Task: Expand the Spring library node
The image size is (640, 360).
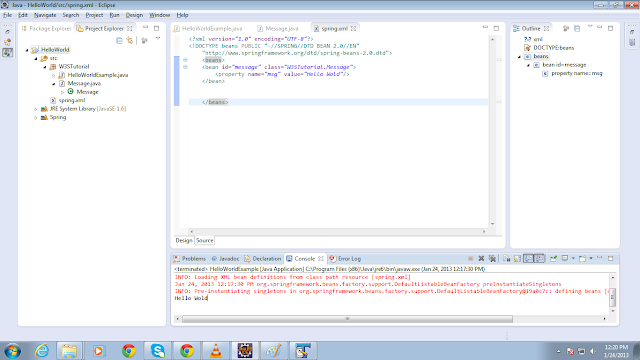Action: (x=36, y=118)
